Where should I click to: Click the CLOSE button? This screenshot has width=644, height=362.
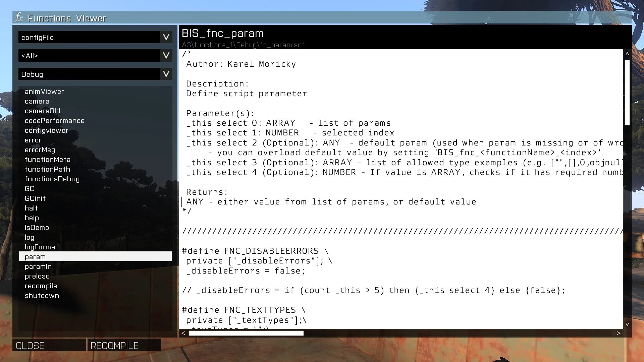tap(30, 346)
